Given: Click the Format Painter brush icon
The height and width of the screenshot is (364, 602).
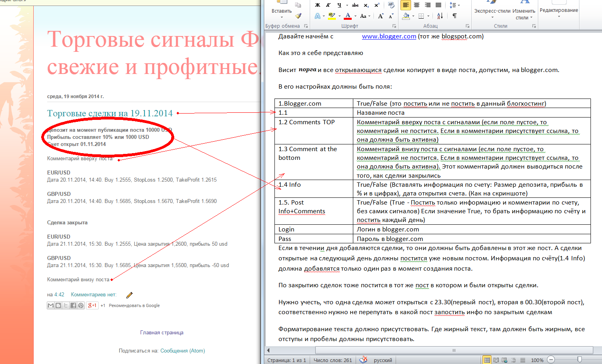Looking at the screenshot, I should tap(298, 16).
